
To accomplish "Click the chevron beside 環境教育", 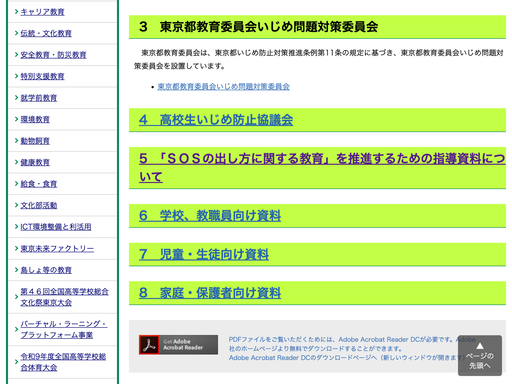I will tap(16, 119).
